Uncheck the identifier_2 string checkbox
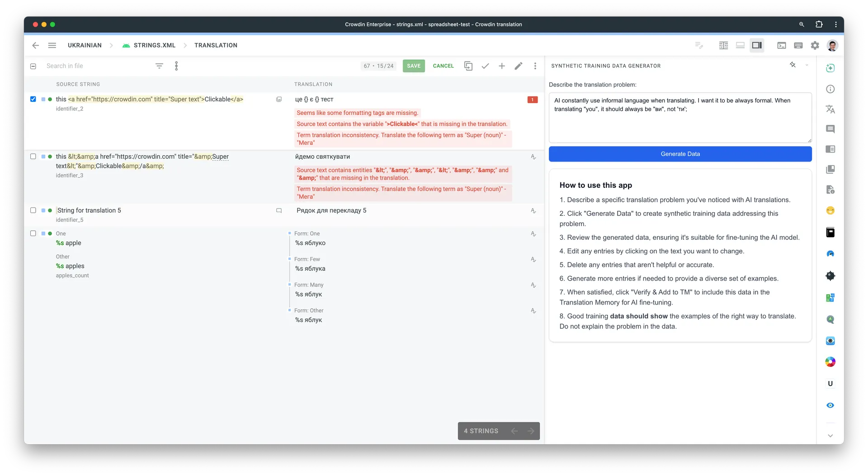The width and height of the screenshot is (868, 476). [x=33, y=99]
